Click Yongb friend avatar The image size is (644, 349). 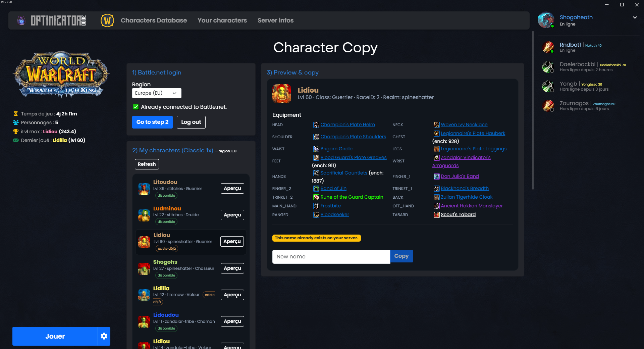[x=548, y=86]
